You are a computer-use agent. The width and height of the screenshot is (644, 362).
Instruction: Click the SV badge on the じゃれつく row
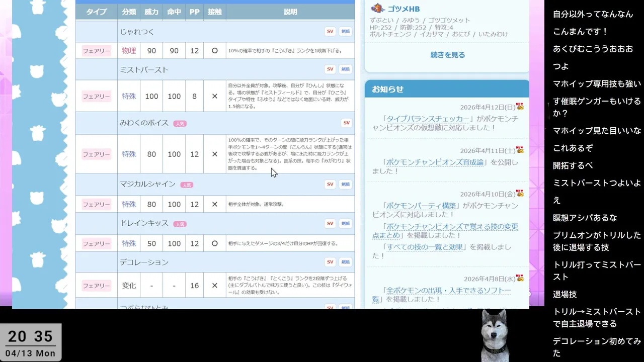click(x=330, y=31)
